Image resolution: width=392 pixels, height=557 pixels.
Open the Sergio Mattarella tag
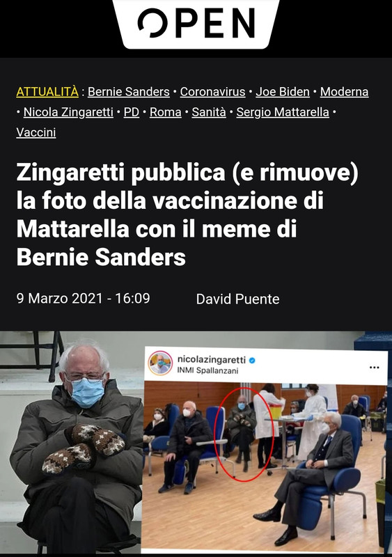click(283, 112)
